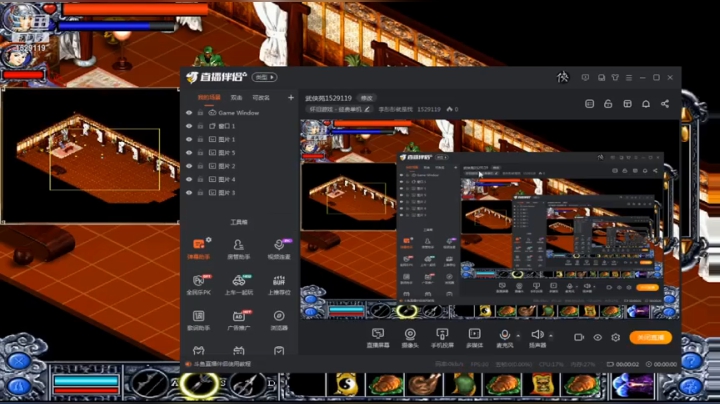Add a new scene with the plus
This screenshot has width=720, height=404.
point(291,97)
